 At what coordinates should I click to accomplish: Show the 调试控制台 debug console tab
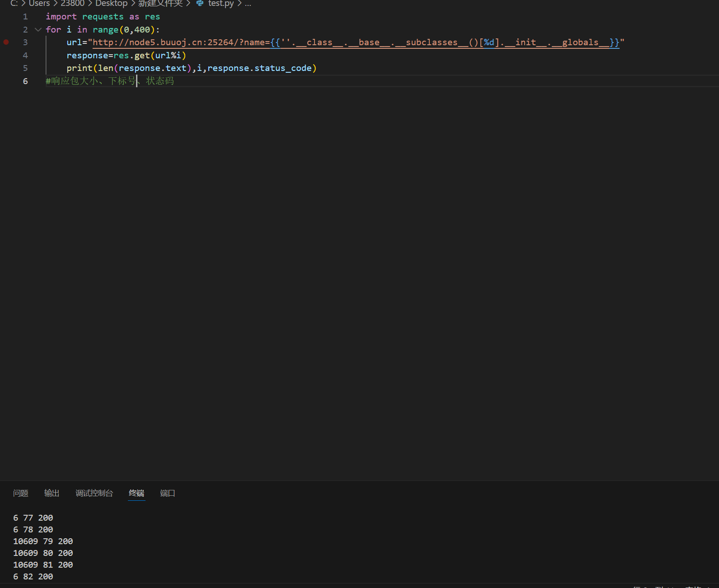(x=94, y=493)
